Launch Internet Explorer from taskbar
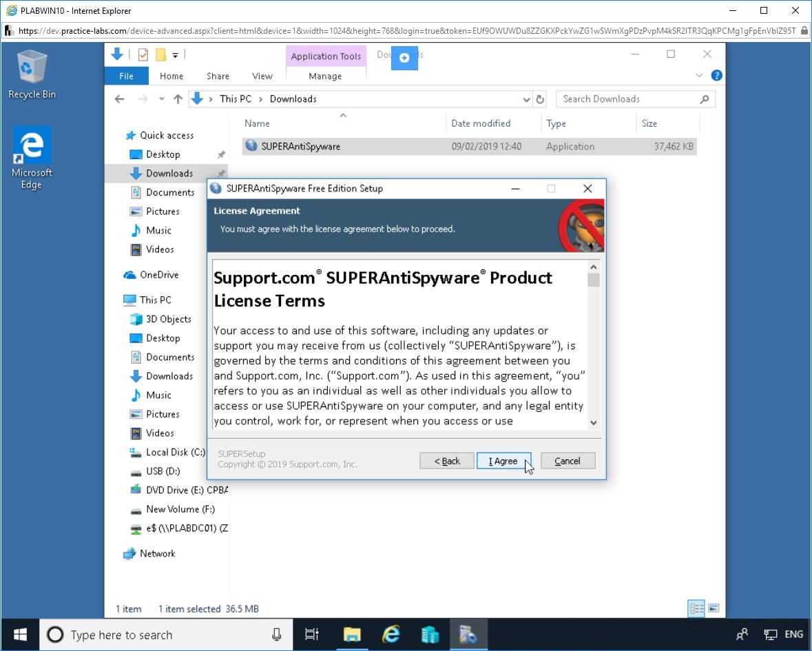Viewport: 812px width, 651px height. click(391, 634)
